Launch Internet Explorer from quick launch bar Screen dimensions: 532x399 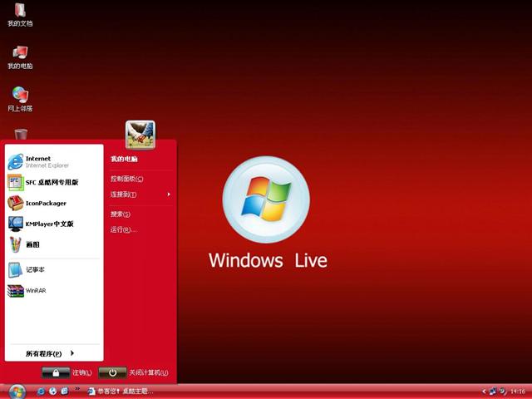click(41, 392)
